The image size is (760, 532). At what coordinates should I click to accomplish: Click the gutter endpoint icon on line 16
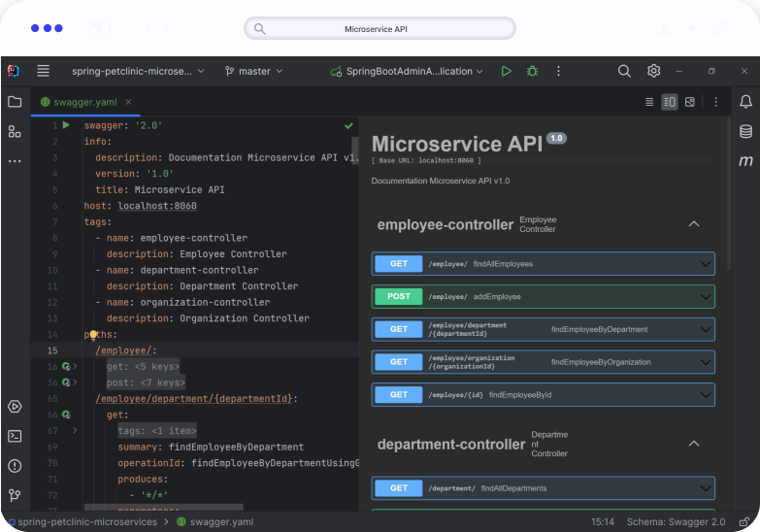(66, 367)
